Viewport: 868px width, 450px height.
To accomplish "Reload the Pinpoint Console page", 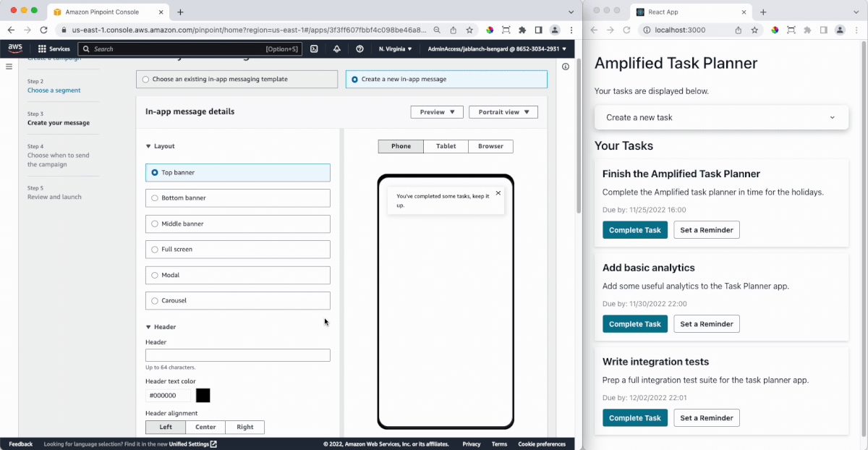I will pyautogui.click(x=43, y=30).
